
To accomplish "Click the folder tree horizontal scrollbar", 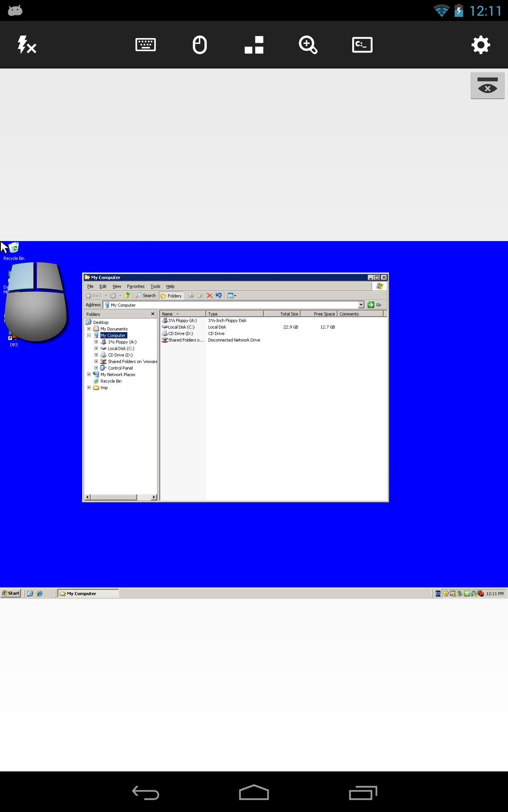I will click(x=121, y=497).
